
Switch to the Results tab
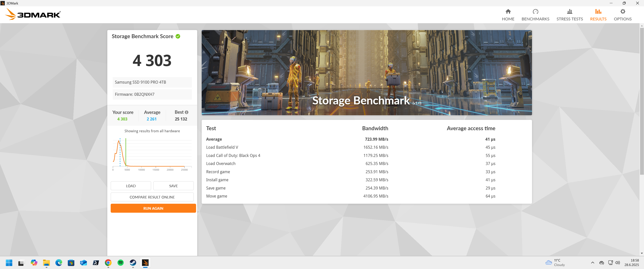click(598, 15)
